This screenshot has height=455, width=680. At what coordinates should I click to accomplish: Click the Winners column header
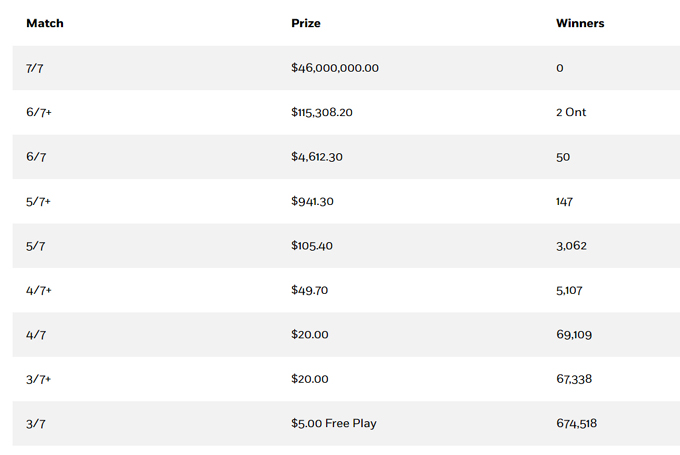(x=580, y=23)
